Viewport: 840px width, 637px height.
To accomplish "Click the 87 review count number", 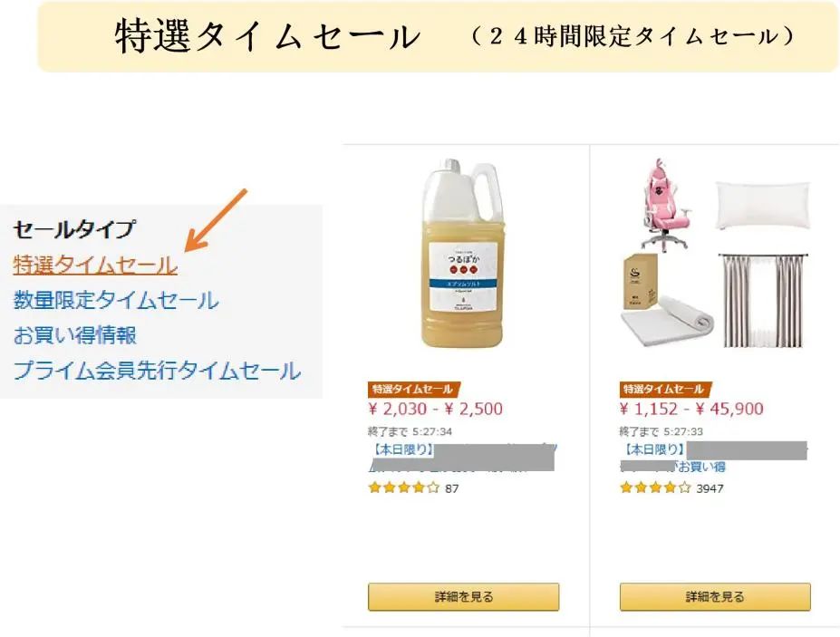I will coord(451,488).
